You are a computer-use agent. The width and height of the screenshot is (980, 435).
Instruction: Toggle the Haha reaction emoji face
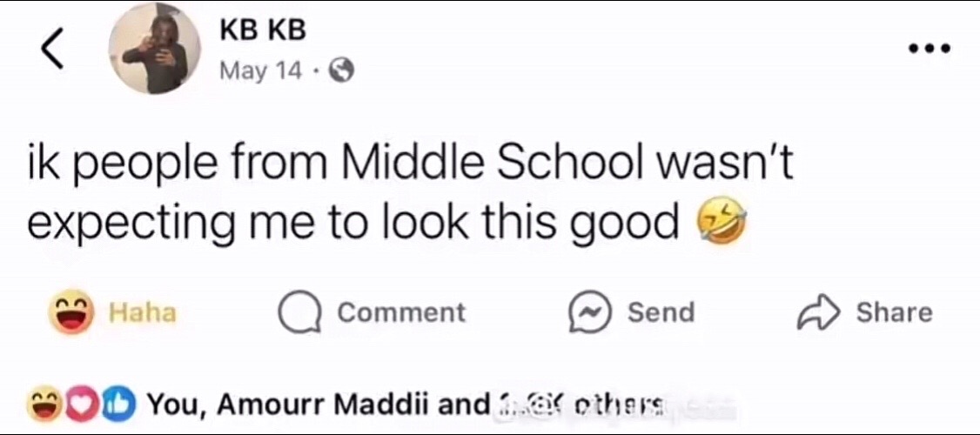72,311
